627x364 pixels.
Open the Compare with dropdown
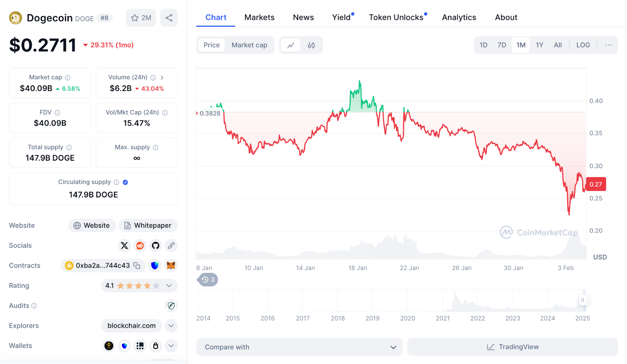[299, 347]
